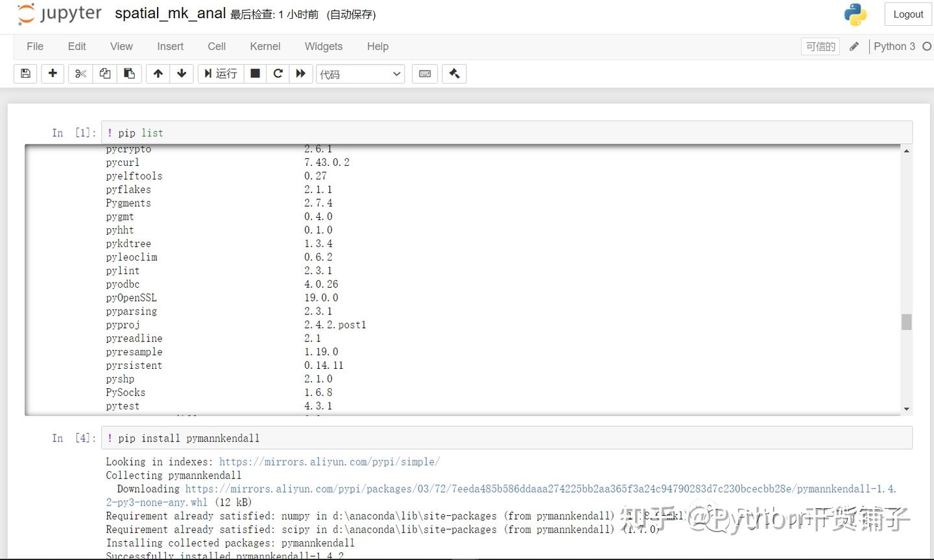Run the cell using 运行 button
The width and height of the screenshot is (934, 560).
[221, 73]
